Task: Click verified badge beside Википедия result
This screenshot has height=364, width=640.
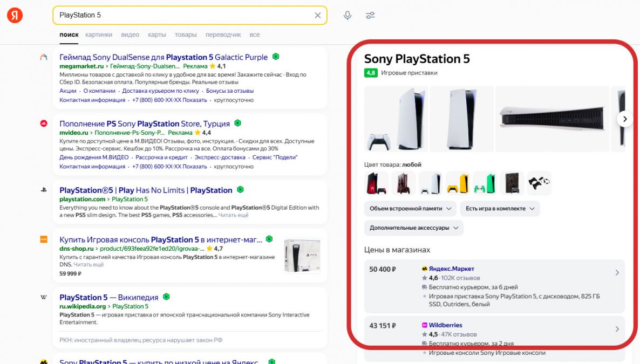Action: 166,297
